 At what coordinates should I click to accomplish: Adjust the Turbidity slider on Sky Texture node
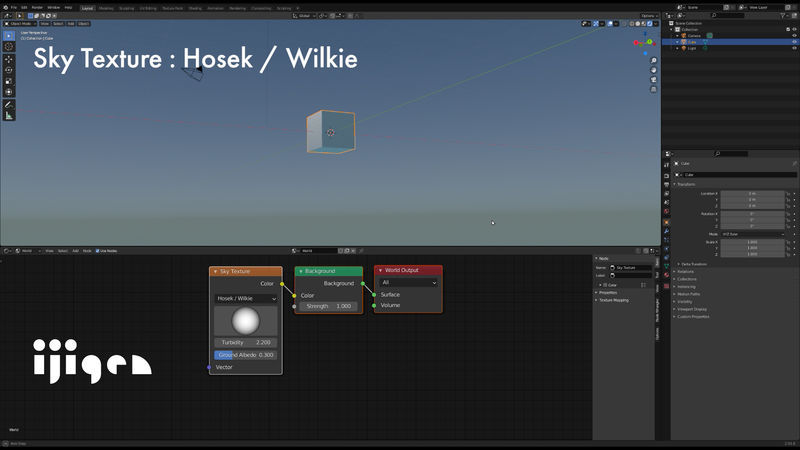pos(246,342)
